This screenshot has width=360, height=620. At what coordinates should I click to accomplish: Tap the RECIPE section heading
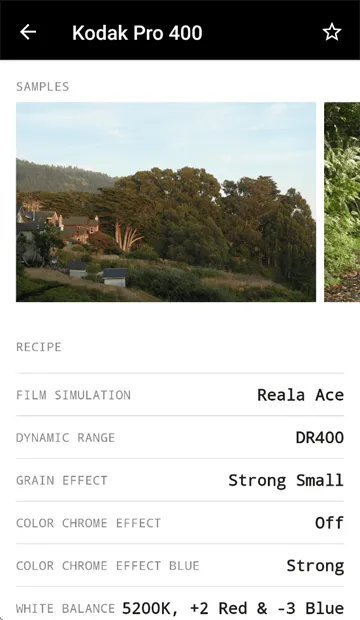(x=38, y=347)
